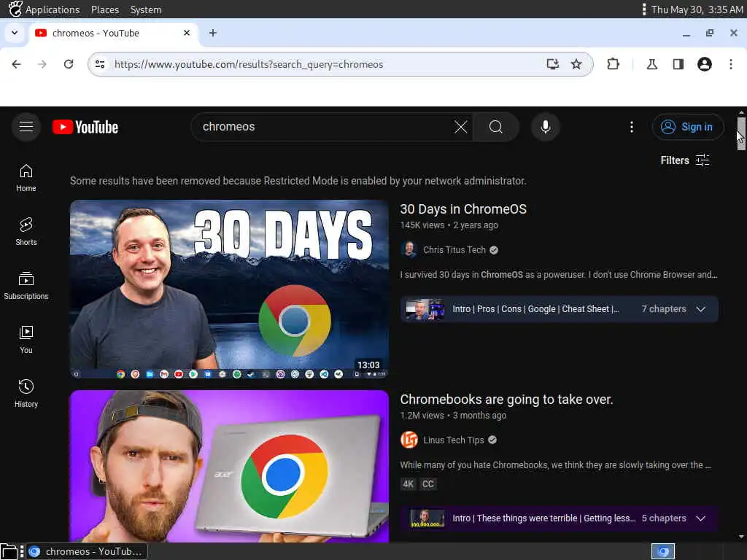Click the page vertical scrollbar thumb
The image size is (747, 560).
[x=741, y=134]
